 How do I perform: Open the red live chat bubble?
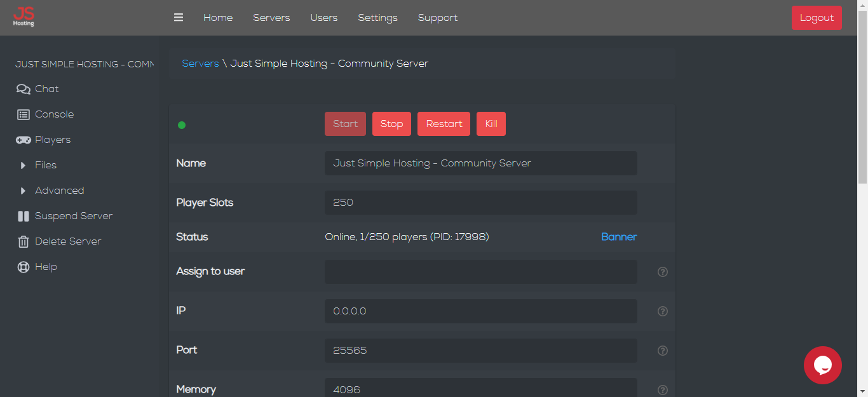(x=822, y=365)
